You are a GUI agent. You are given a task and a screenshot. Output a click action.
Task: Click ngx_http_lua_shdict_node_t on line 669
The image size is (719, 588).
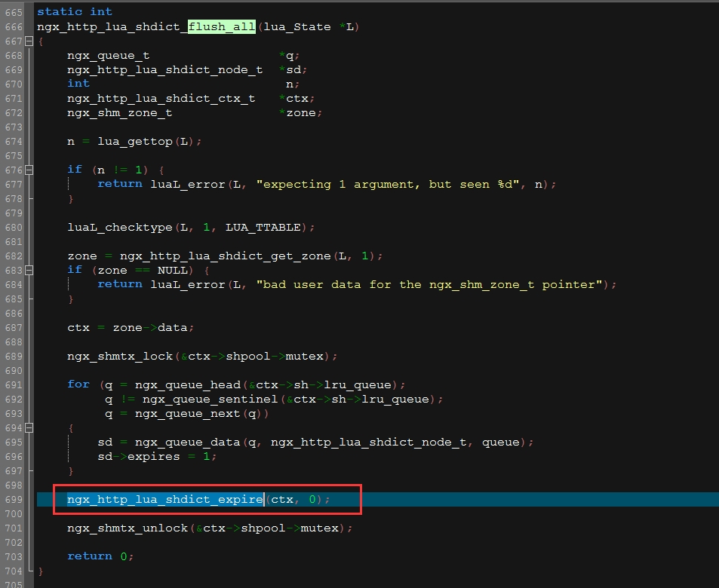pyautogui.click(x=165, y=69)
